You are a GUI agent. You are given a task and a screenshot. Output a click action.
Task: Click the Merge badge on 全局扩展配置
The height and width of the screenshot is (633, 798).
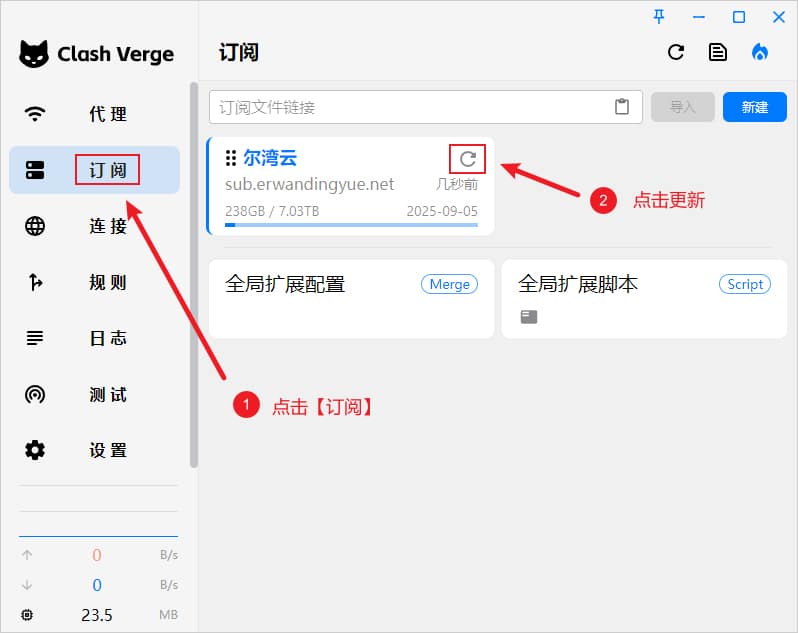pos(449,284)
